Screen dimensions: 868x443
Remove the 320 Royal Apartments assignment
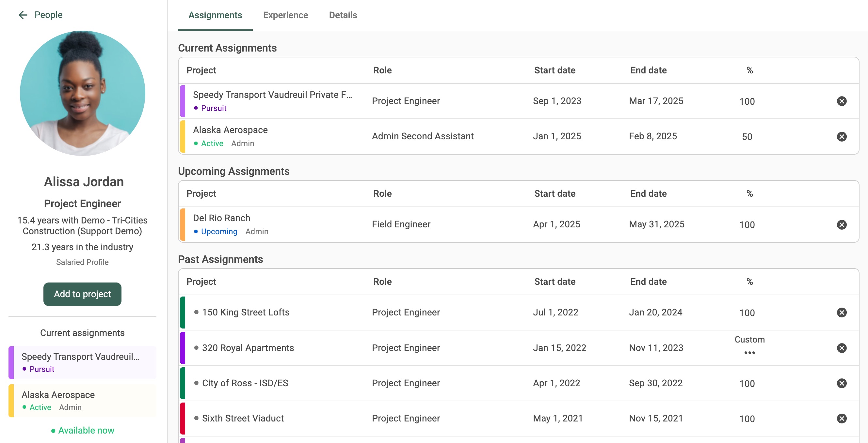(x=841, y=348)
